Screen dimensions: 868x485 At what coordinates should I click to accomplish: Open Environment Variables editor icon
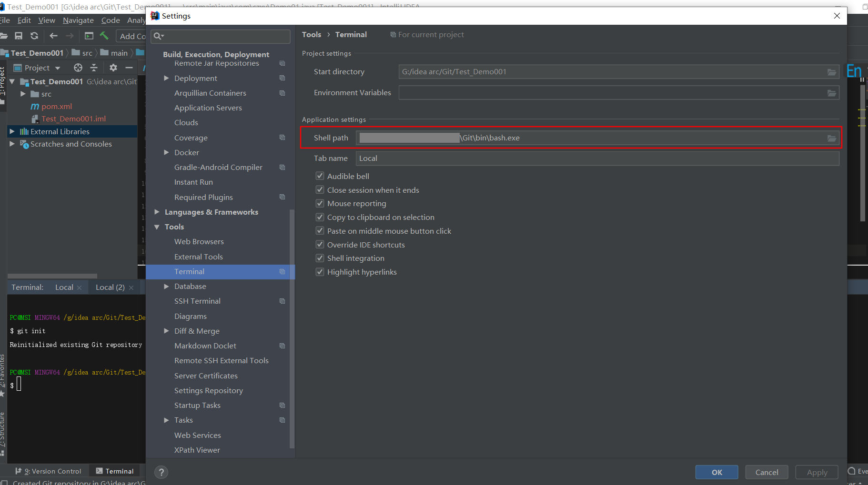pyautogui.click(x=832, y=93)
